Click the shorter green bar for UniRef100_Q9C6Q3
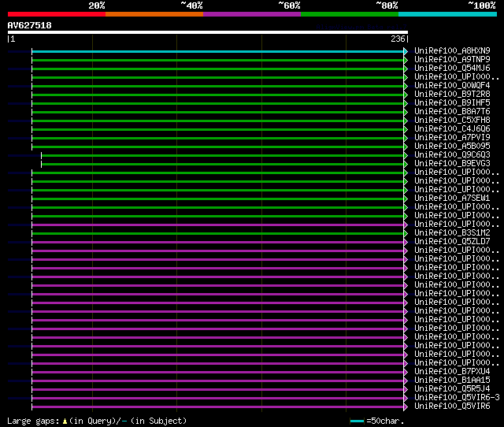This screenshot has height=427, width=504. click(x=222, y=156)
